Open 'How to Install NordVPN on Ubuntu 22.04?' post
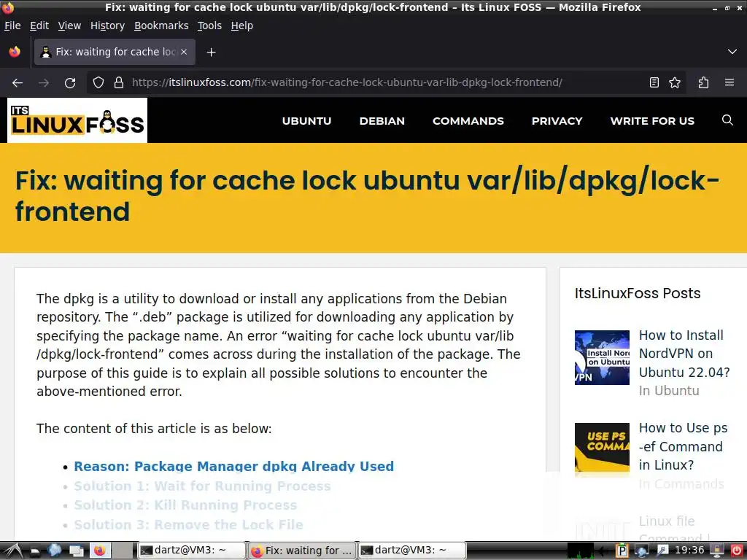The width and height of the screenshot is (747, 560). point(684,354)
